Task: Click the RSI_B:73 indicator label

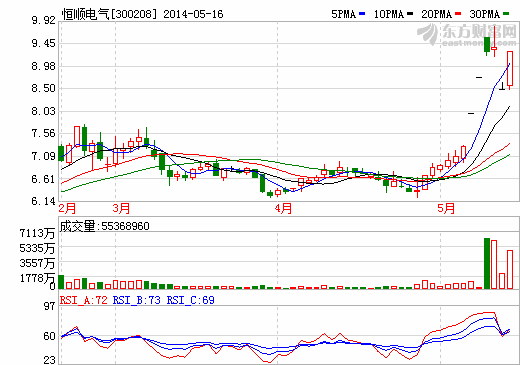Action: [137, 300]
